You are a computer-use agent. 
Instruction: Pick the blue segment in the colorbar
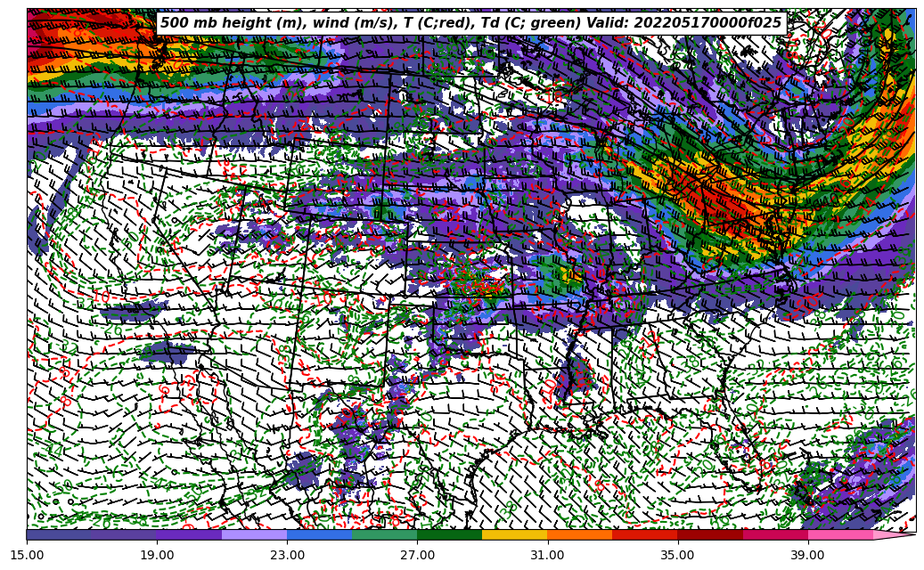(x=319, y=534)
